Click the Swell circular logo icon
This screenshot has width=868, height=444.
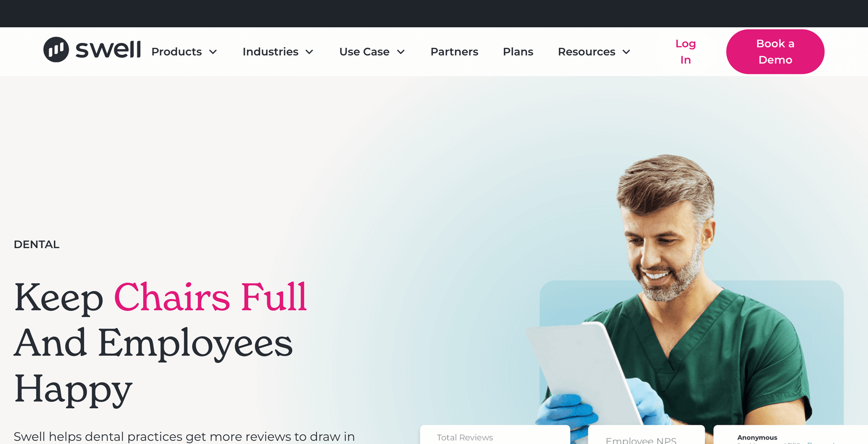56,49
